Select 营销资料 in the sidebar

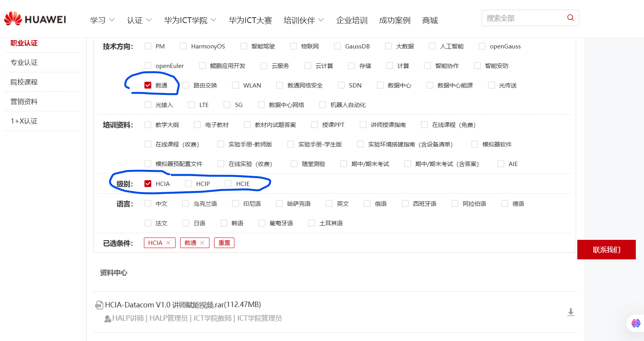click(24, 102)
